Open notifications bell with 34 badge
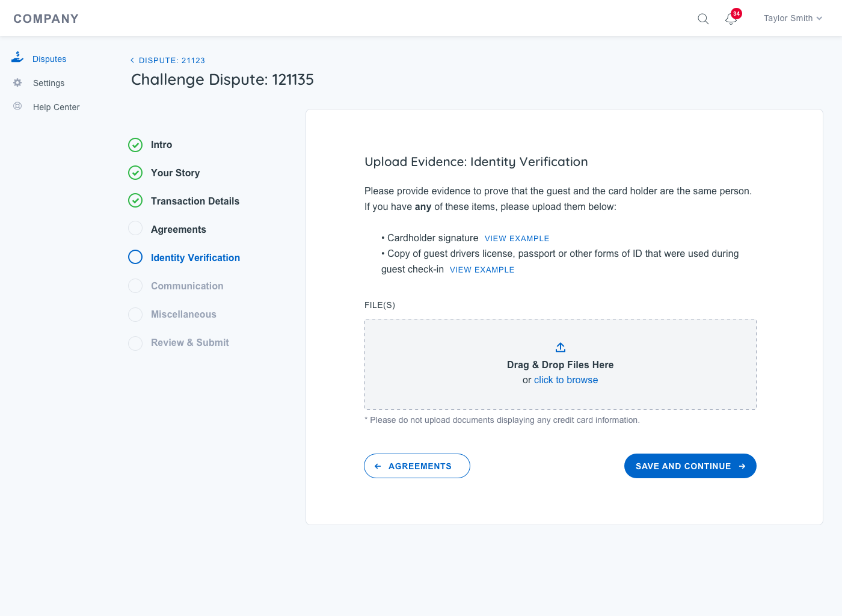 pos(731,19)
